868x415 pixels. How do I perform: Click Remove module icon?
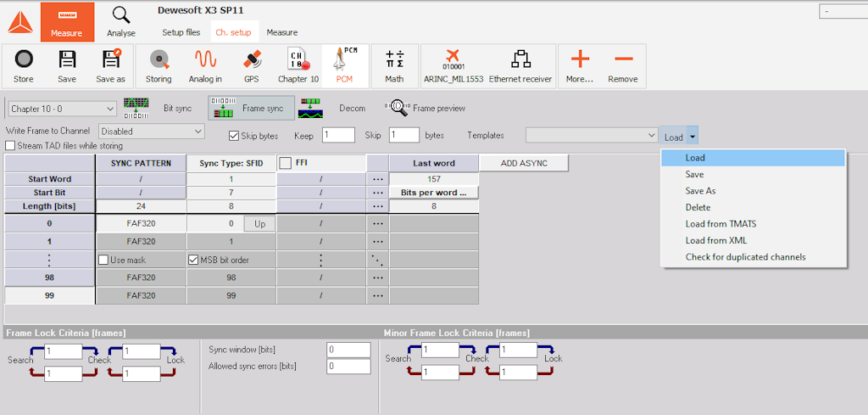click(x=623, y=65)
